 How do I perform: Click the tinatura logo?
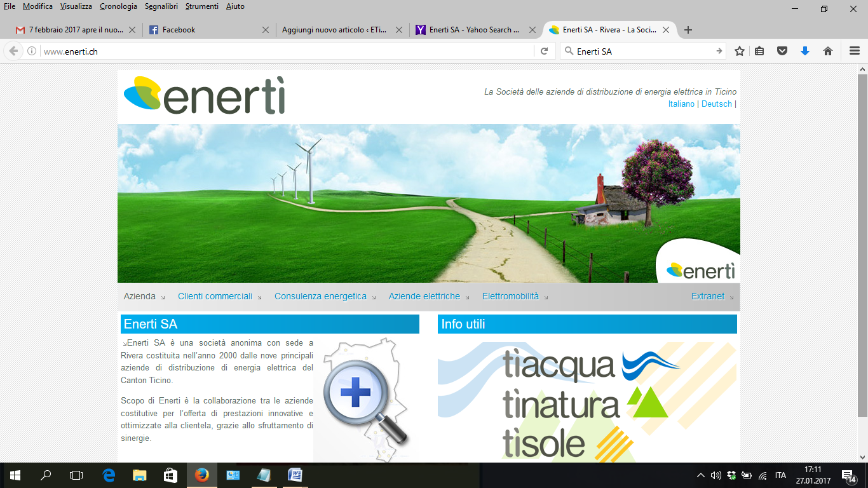point(585,403)
